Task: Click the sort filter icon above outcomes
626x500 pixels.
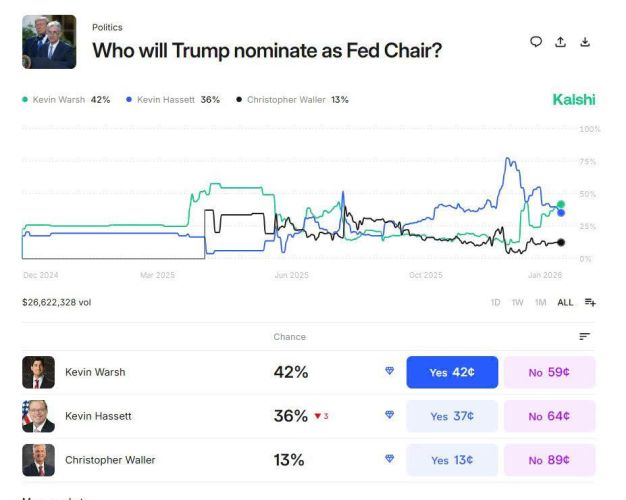Action: click(x=585, y=337)
